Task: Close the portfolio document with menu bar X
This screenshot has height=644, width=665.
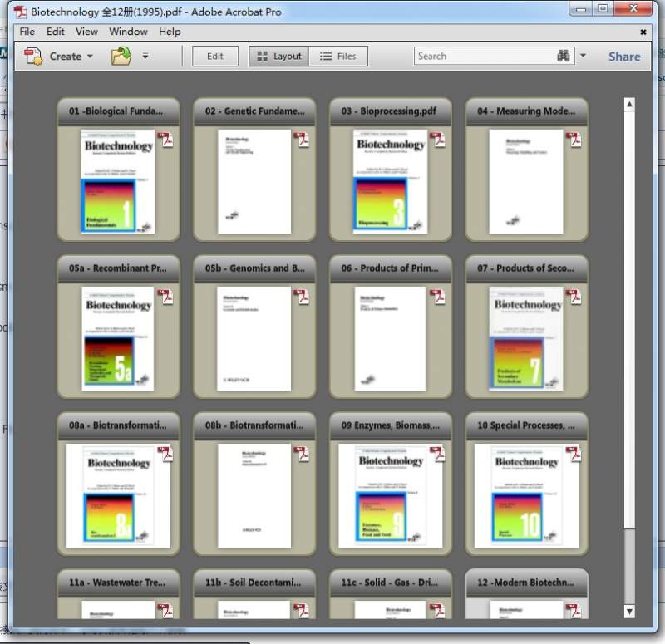Action: point(643,32)
